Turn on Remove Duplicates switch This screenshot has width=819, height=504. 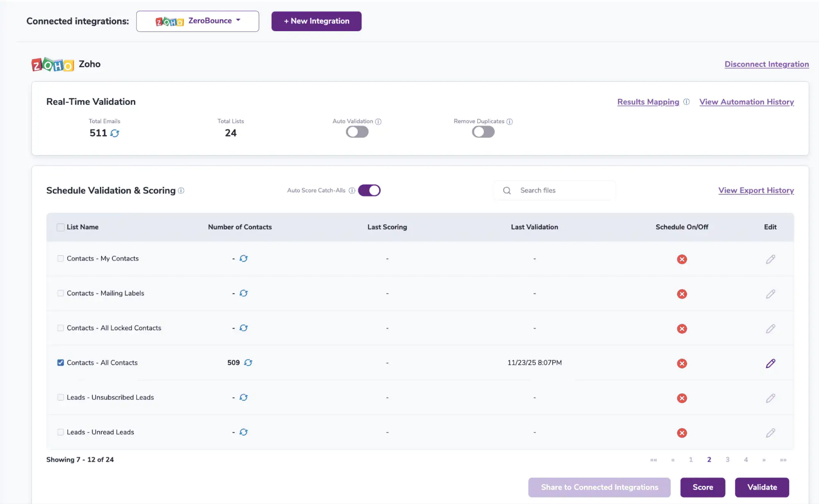click(x=483, y=132)
